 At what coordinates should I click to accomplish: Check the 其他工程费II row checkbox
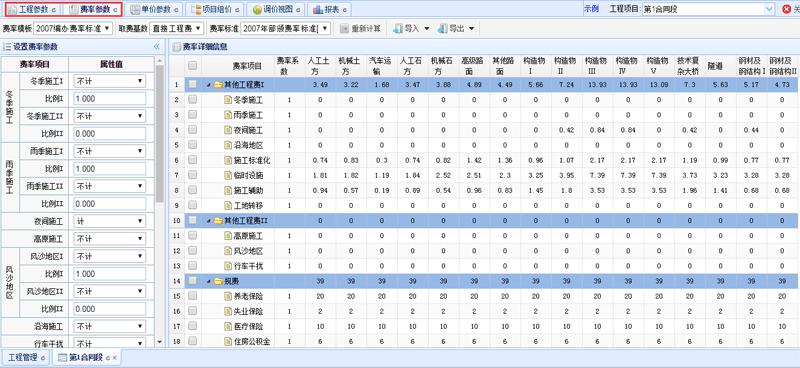192,220
